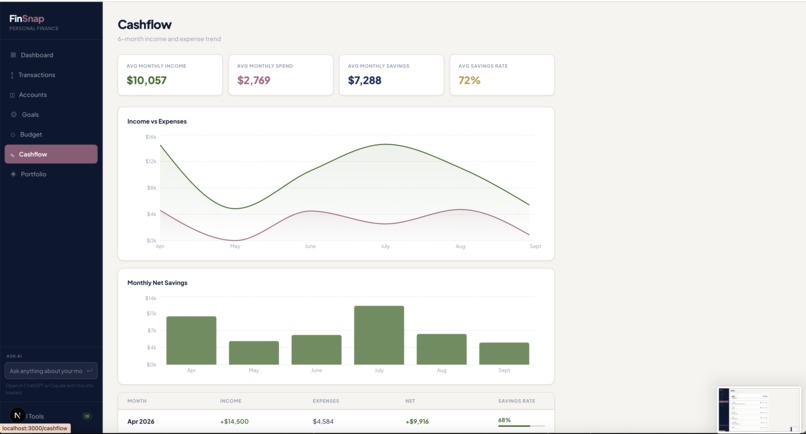Click the Income vs Expenses chart title

(x=157, y=121)
